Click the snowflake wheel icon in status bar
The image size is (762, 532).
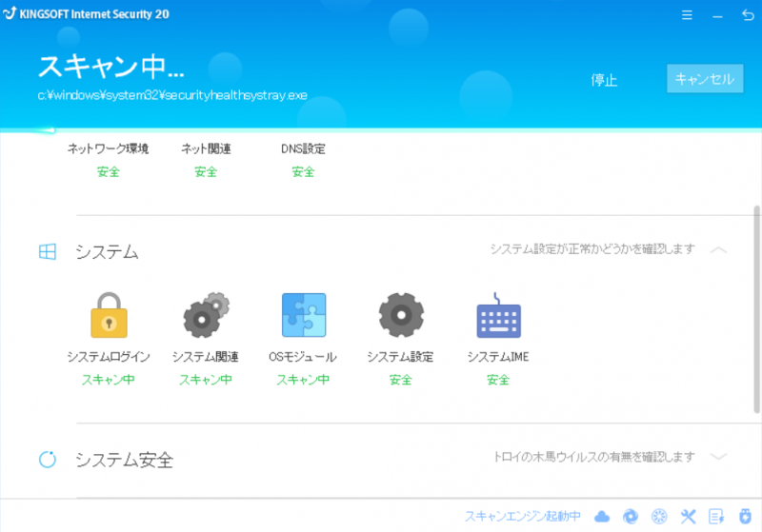pos(659,517)
